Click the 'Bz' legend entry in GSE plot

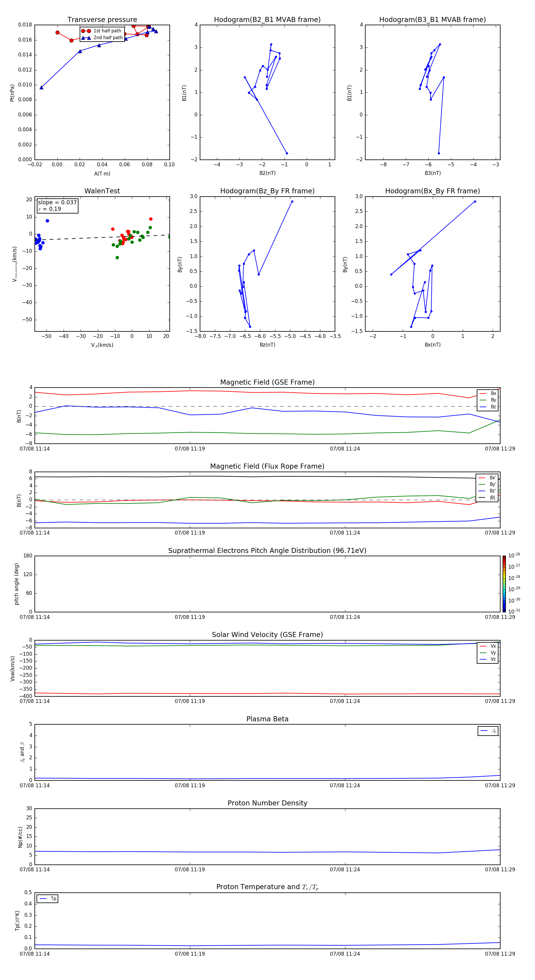pyautogui.click(x=488, y=407)
